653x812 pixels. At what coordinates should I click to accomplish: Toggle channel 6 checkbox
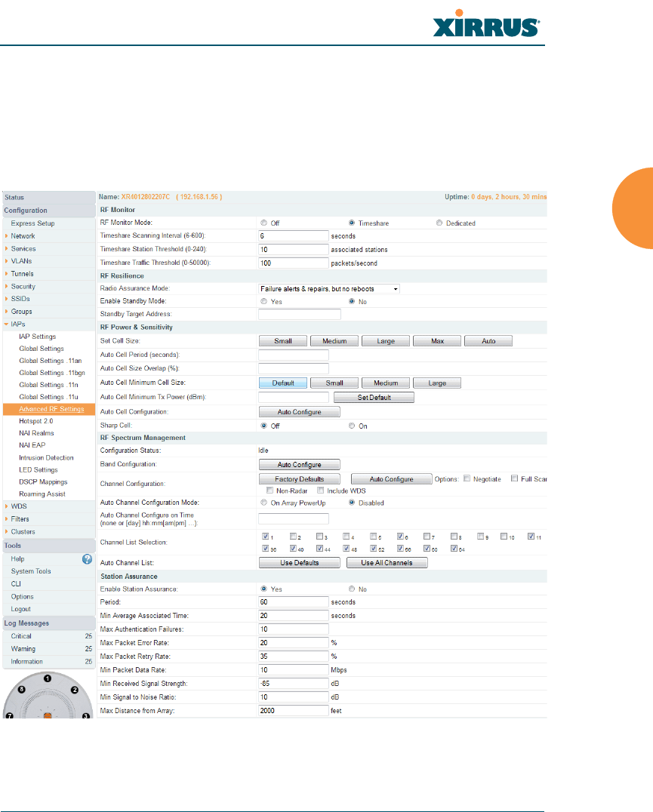tap(400, 536)
